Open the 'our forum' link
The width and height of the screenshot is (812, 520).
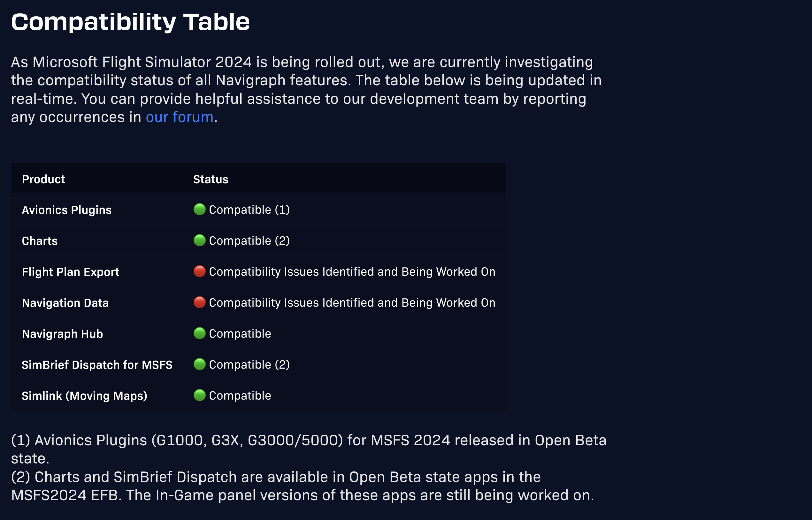coord(179,117)
